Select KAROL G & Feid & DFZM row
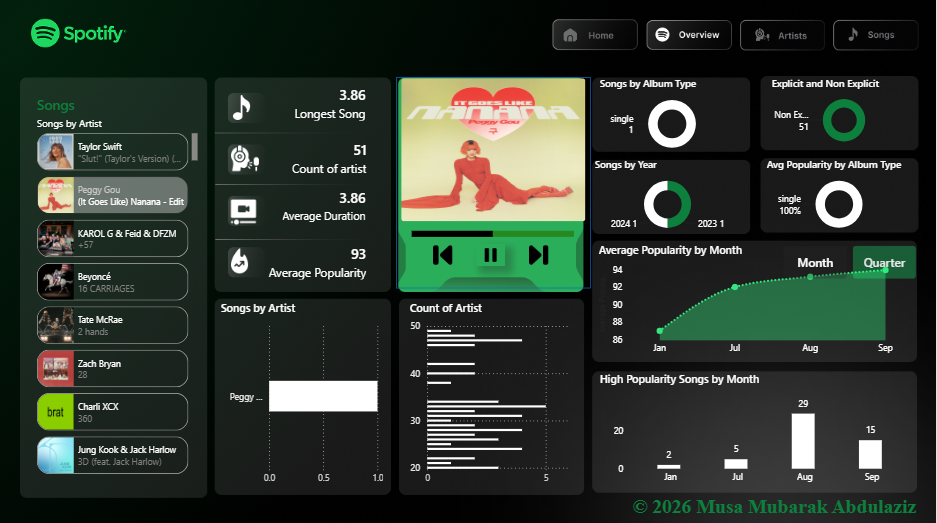Viewport: 937px width, 523px height. (x=112, y=238)
